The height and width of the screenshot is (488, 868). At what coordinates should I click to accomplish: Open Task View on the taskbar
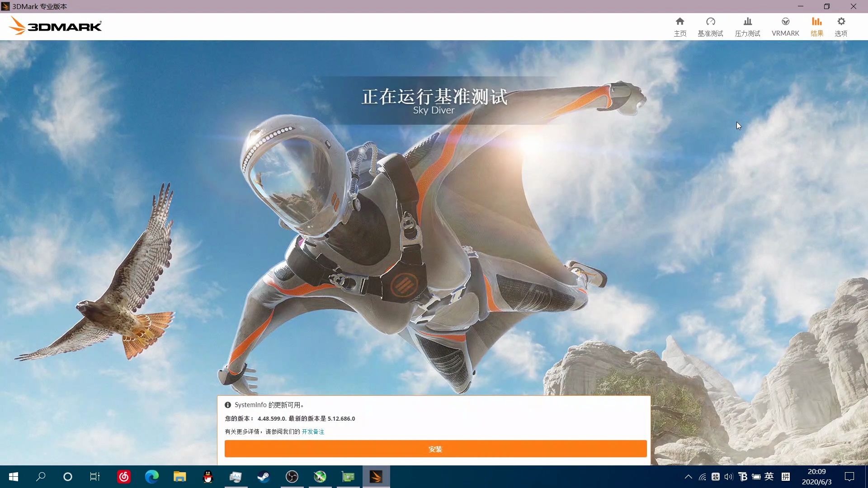click(95, 477)
